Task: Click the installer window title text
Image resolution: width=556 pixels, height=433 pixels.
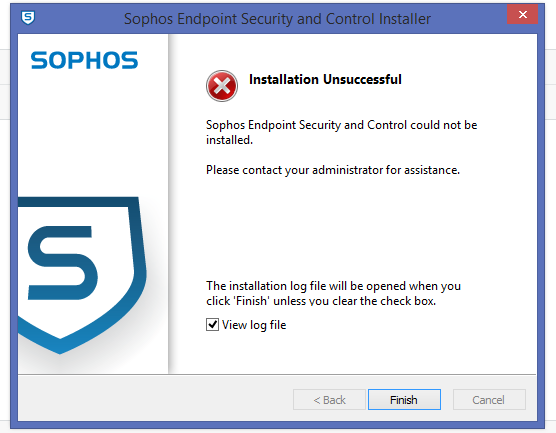Action: pos(277,19)
